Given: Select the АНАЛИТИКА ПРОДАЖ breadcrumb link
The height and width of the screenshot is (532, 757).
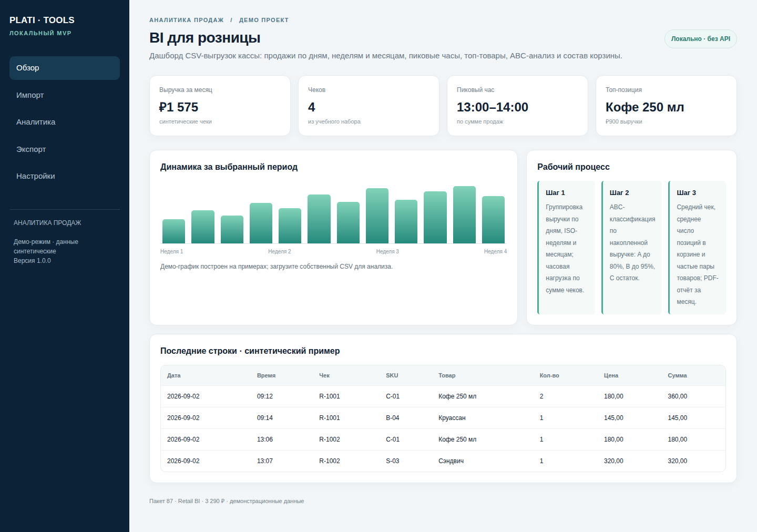Looking at the screenshot, I should pyautogui.click(x=187, y=20).
